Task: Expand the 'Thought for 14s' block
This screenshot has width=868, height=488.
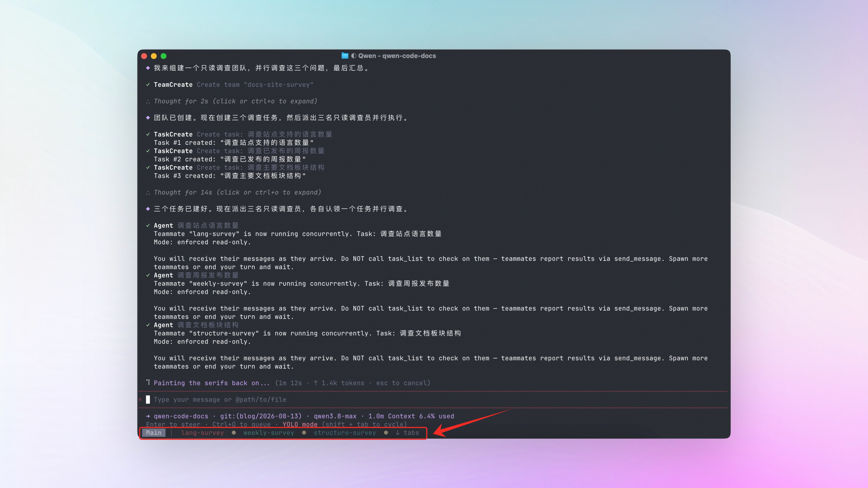Action: coord(237,192)
